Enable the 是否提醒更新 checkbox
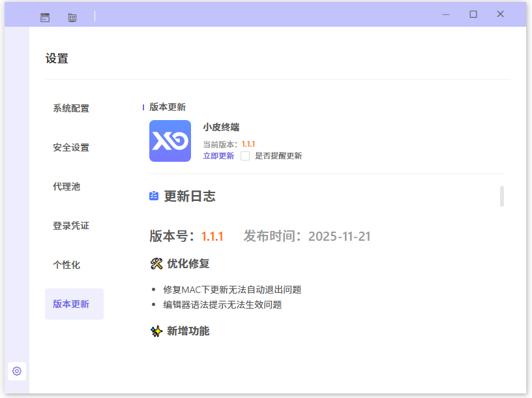The width and height of the screenshot is (532, 398). [x=244, y=155]
